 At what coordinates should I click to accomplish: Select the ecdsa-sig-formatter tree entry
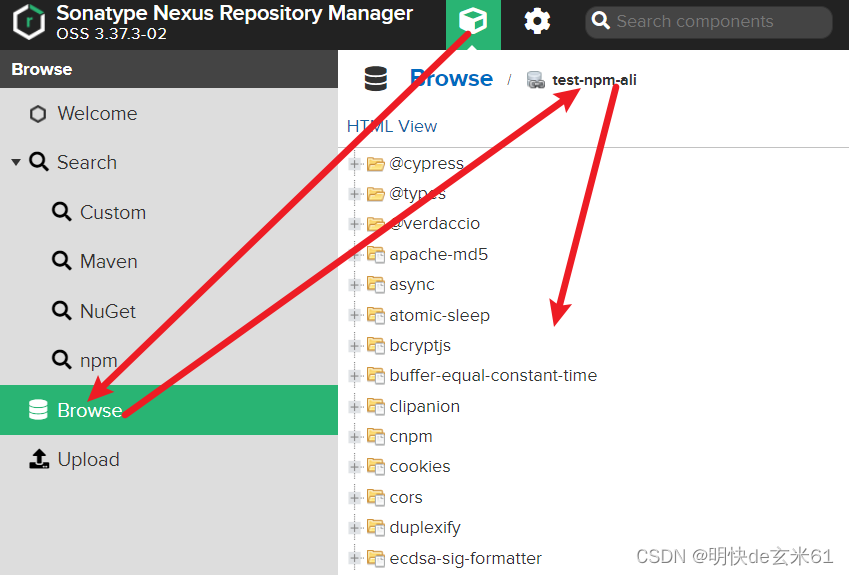[465, 558]
